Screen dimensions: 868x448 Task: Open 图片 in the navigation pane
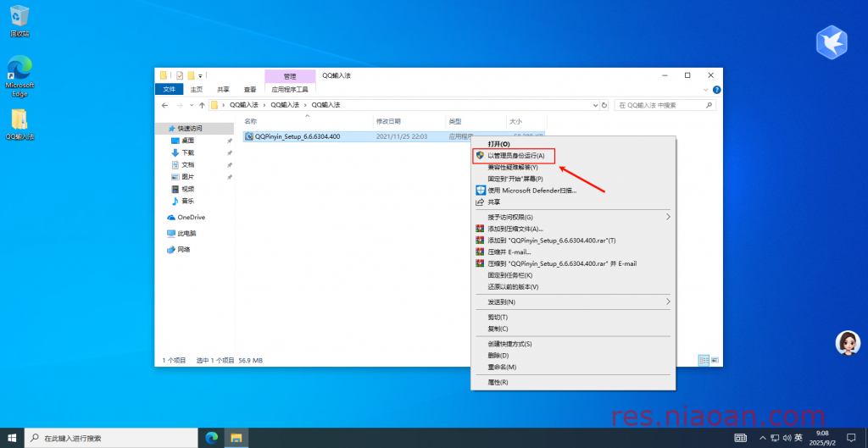coord(187,177)
